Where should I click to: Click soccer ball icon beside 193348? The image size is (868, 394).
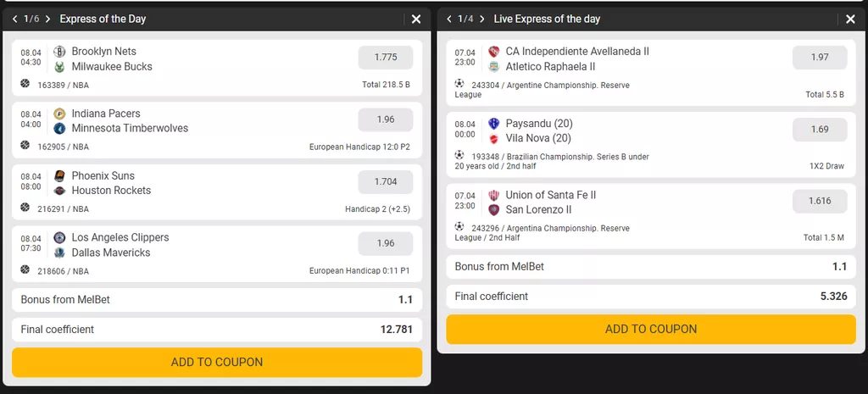[x=459, y=155]
